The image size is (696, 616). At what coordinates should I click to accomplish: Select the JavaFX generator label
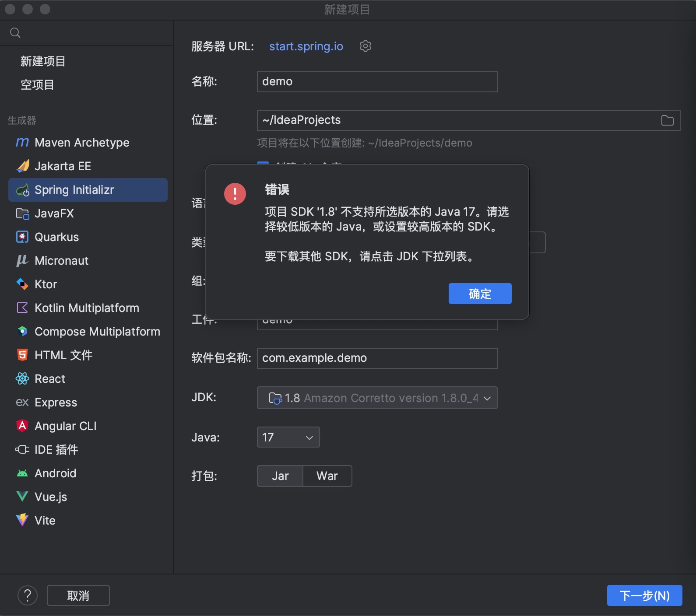54,213
